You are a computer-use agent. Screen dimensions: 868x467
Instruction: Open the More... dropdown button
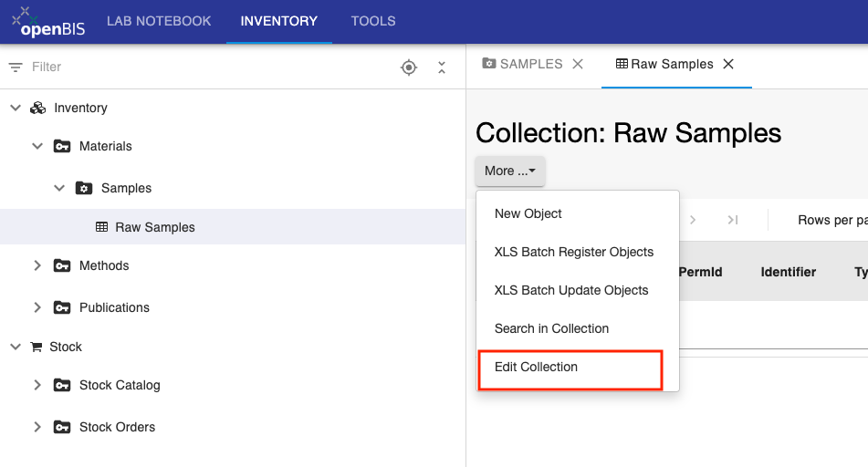510,171
